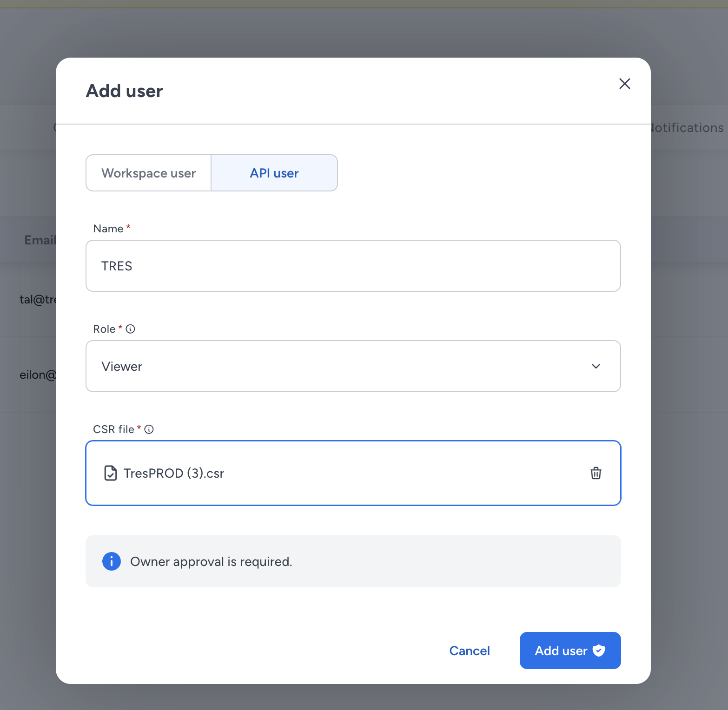This screenshot has height=710, width=728.
Task: Click the shield icon on Add user button
Action: [x=599, y=651]
